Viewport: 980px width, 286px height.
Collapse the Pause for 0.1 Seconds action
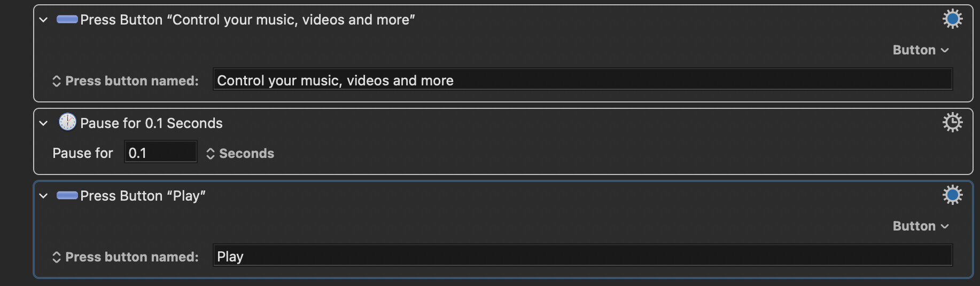43,123
